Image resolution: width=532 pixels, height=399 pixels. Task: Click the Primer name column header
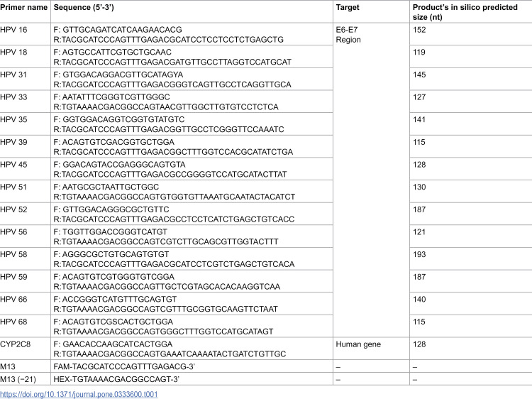pos(23,8)
